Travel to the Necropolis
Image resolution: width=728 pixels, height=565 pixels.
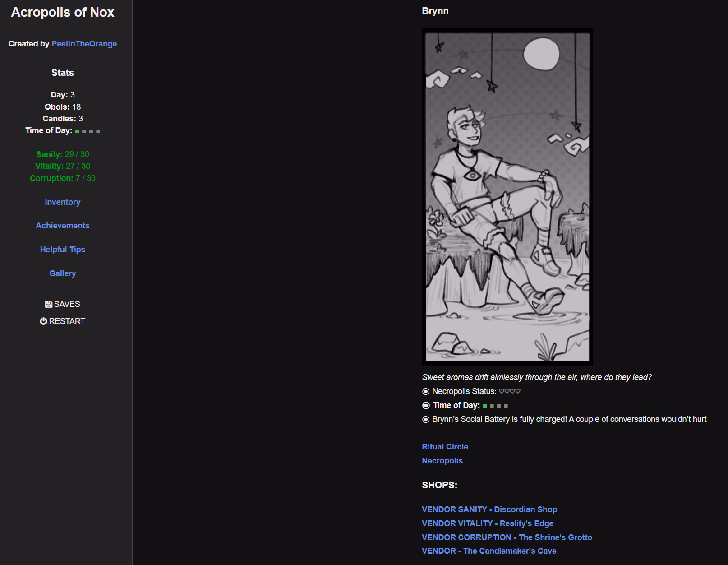(x=442, y=461)
